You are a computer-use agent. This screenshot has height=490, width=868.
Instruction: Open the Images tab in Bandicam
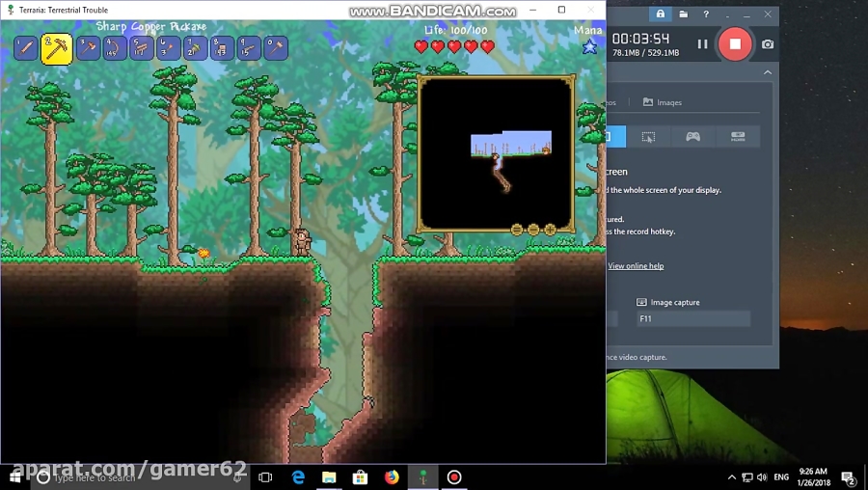pos(662,102)
